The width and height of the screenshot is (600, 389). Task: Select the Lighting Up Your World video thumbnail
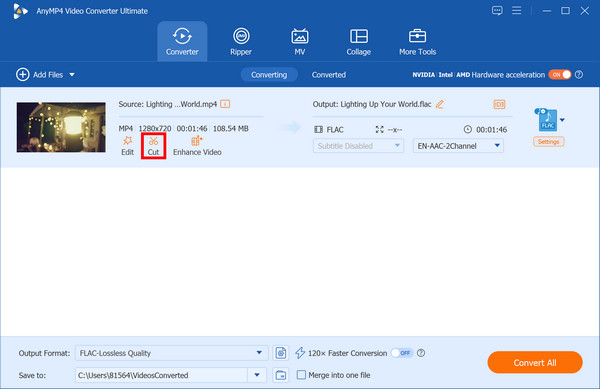point(61,127)
